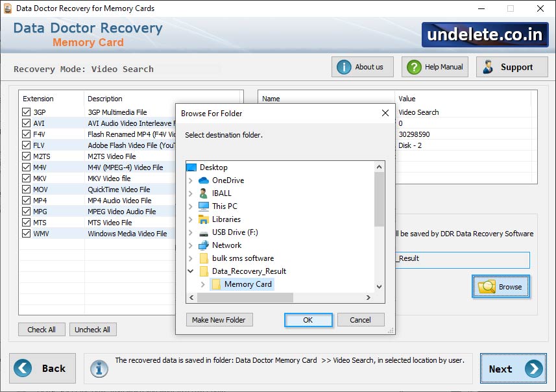Expand the Libraries node in the tree
The width and height of the screenshot is (556, 392).
(189, 219)
